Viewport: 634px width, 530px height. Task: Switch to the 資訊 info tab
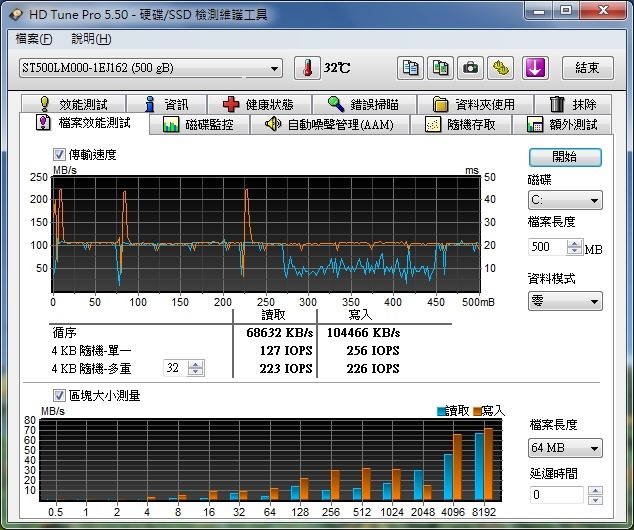[x=167, y=104]
